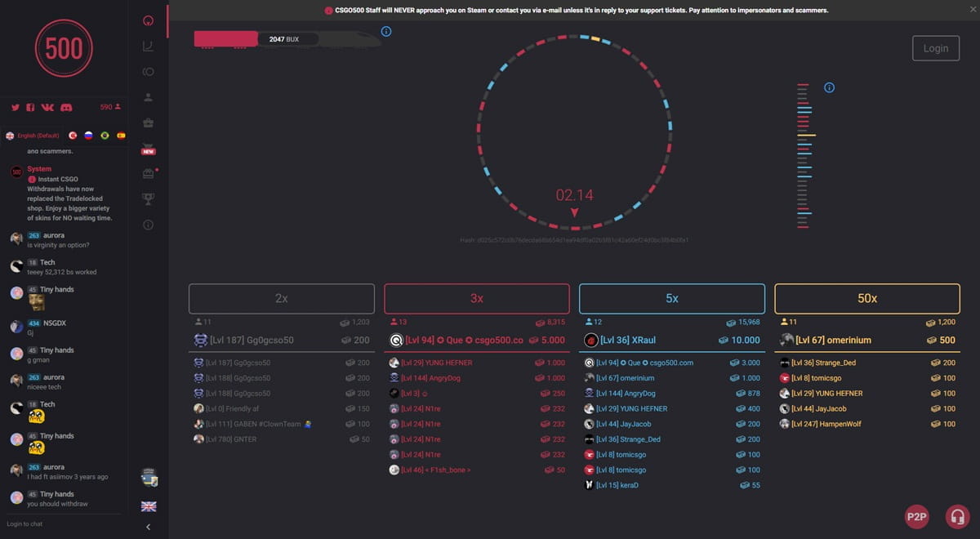
Task: Open the sidebar info circle icon
Action: pyautogui.click(x=148, y=225)
